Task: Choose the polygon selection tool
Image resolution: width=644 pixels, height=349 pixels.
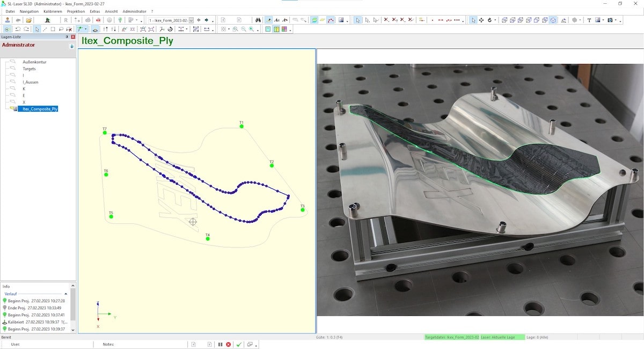Action: click(x=61, y=30)
